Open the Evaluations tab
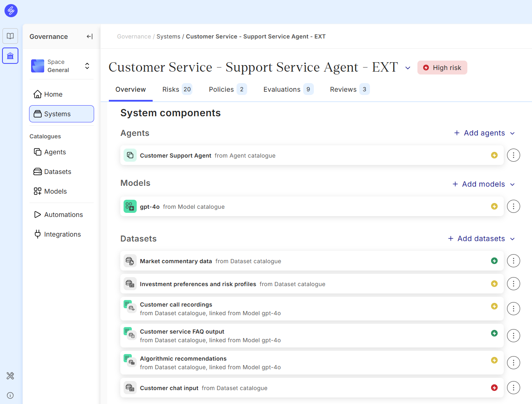The image size is (532, 404). coord(288,89)
